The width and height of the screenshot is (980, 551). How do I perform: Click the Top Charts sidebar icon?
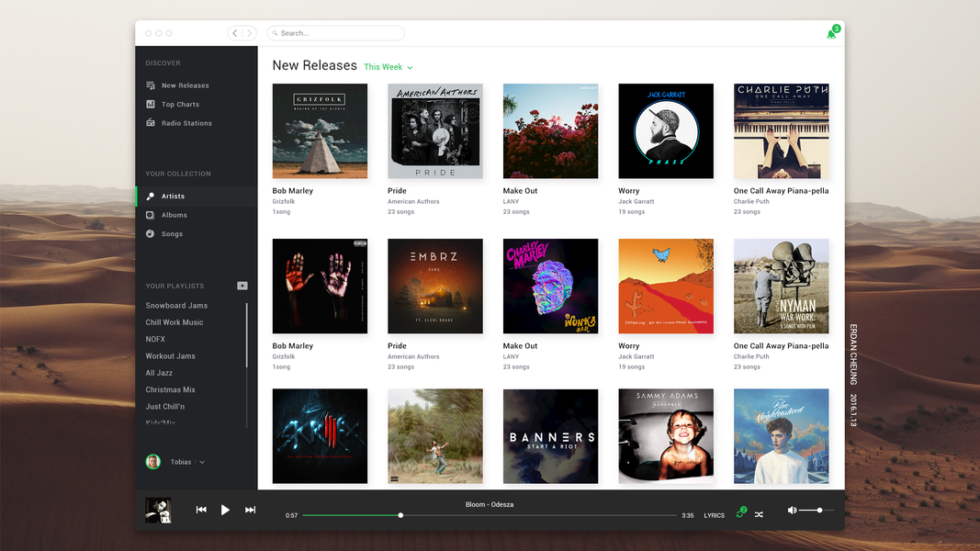click(151, 104)
